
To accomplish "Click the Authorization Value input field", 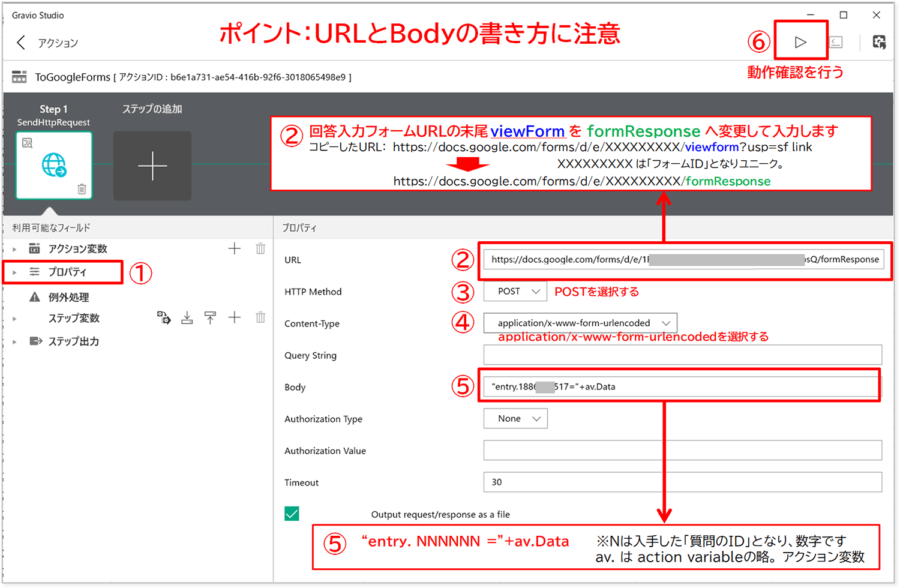I will (x=683, y=450).
